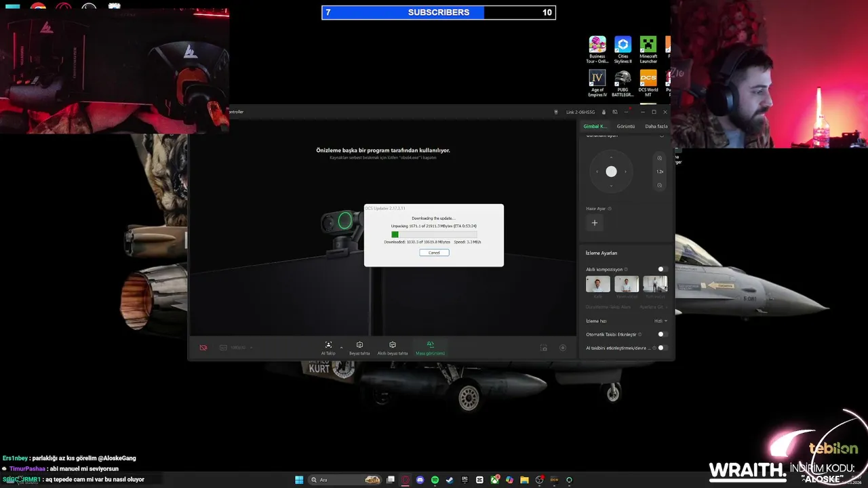This screenshot has height=488, width=868.
Task: Click the record button in bottom toolbar
Action: click(x=562, y=348)
